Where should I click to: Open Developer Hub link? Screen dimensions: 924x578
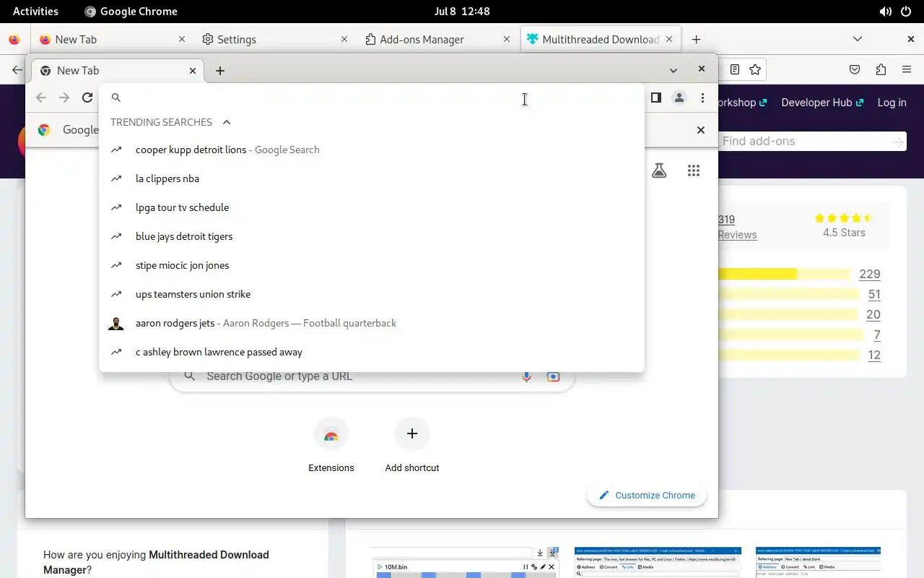coord(822,103)
